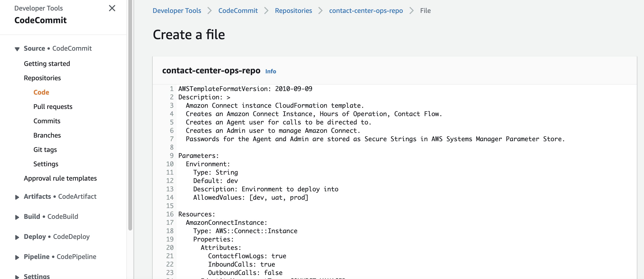644x279 pixels.
Task: Open repository Settings under Source
Action: click(x=46, y=164)
